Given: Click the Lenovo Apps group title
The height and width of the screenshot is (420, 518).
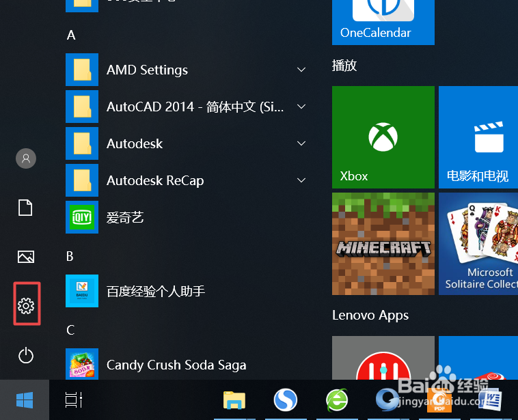Looking at the screenshot, I should (370, 316).
